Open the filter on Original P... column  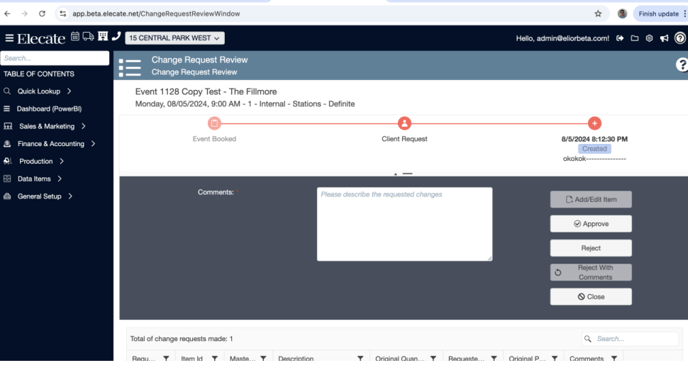pos(555,358)
